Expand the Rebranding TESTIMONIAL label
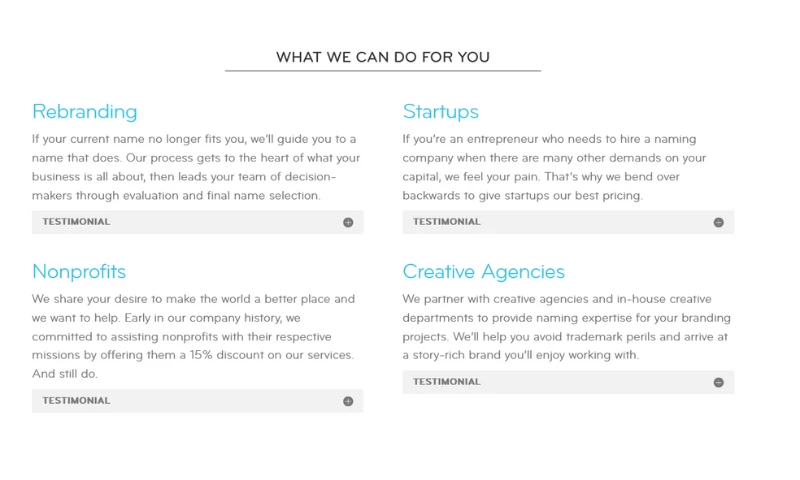 tap(77, 222)
